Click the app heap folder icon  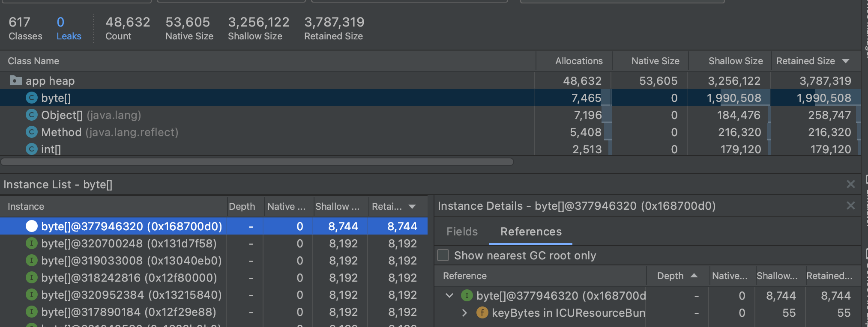16,80
